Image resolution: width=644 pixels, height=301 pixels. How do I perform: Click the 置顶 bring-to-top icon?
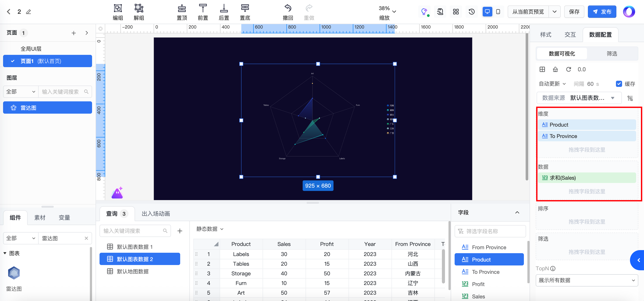click(x=182, y=9)
